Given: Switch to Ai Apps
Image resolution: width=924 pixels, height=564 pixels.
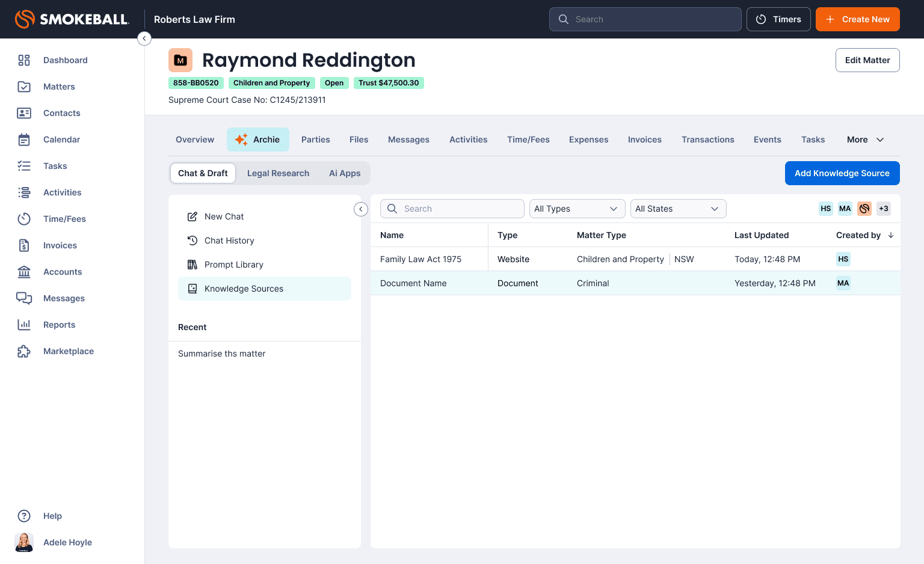Looking at the screenshot, I should pos(345,173).
